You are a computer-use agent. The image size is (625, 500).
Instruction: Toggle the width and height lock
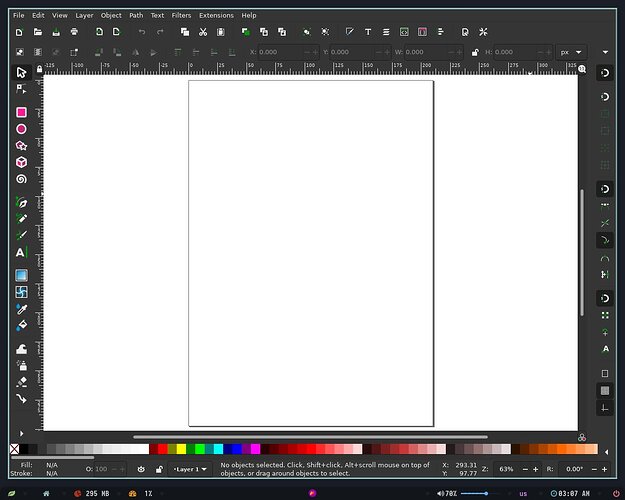(475, 52)
